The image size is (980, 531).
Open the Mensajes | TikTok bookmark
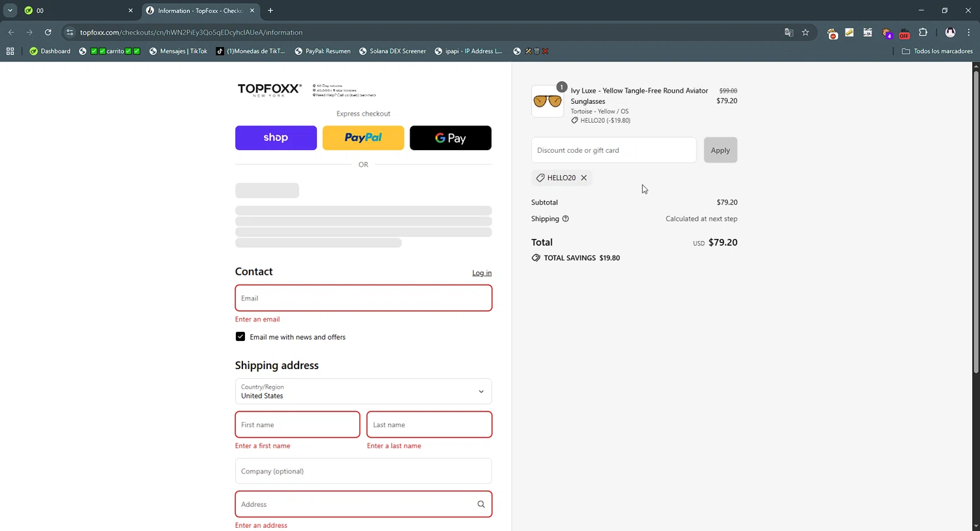coord(178,51)
